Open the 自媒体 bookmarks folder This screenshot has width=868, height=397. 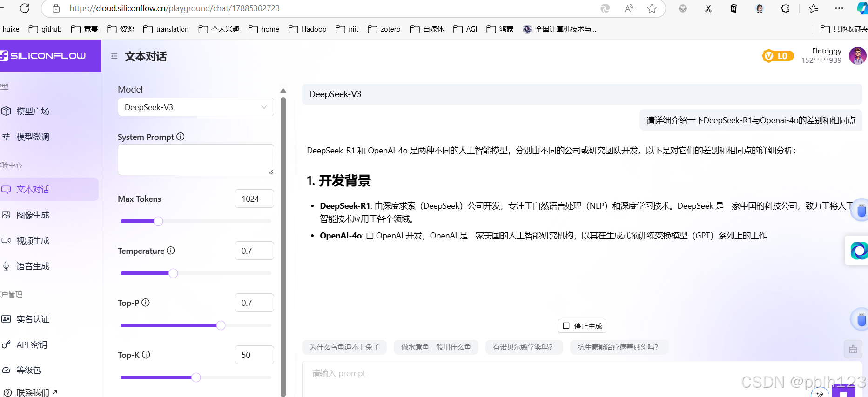coord(427,29)
